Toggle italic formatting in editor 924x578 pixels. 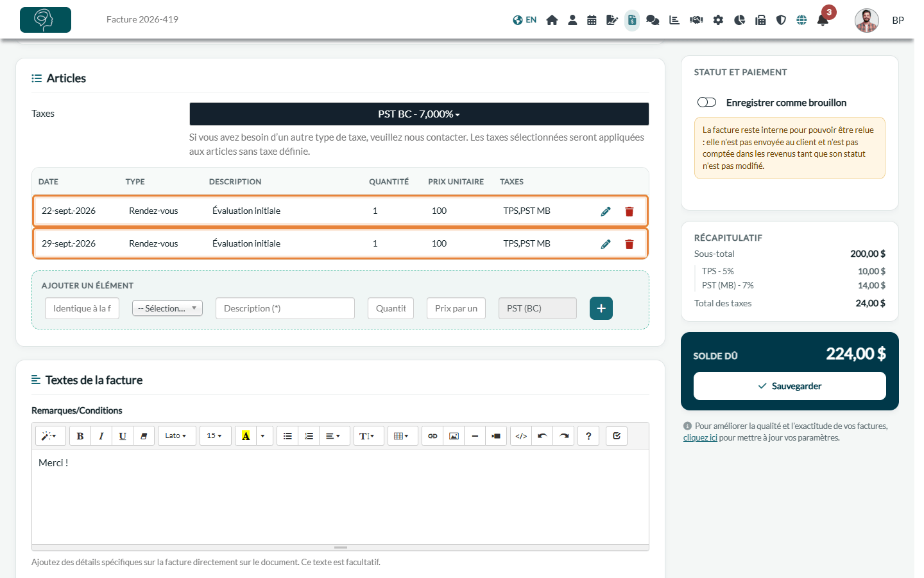(x=101, y=436)
